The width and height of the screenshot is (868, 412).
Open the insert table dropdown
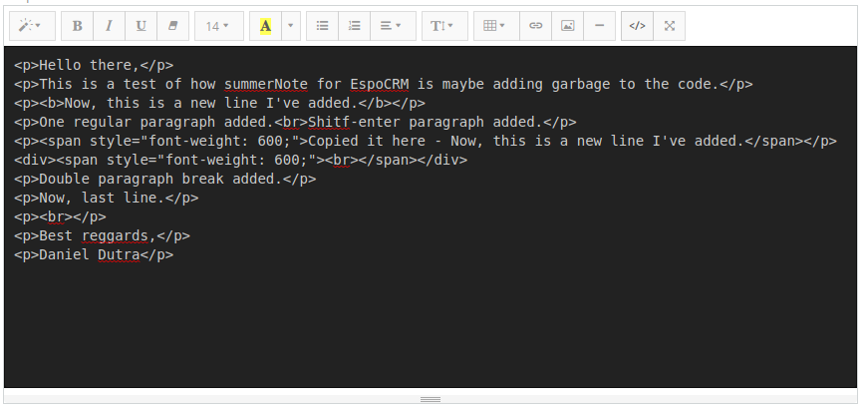pos(494,26)
